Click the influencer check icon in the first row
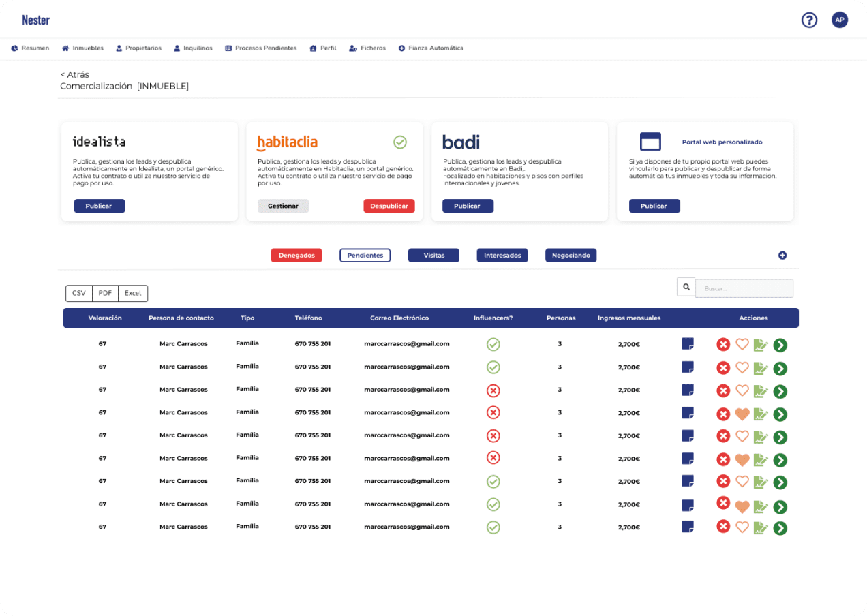This screenshot has height=616, width=867. (493, 344)
